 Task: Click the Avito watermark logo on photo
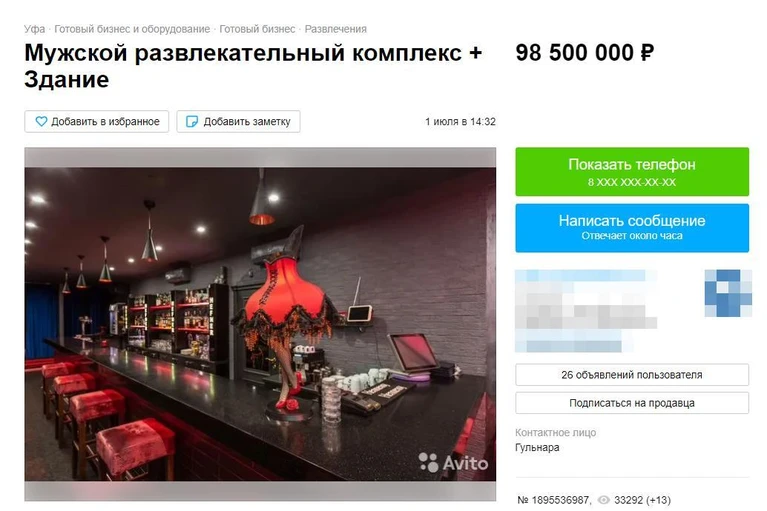pos(453,462)
